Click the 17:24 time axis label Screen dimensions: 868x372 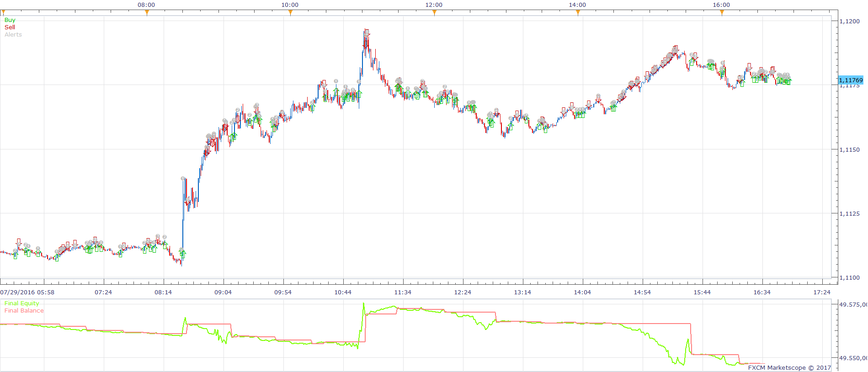pos(822,292)
